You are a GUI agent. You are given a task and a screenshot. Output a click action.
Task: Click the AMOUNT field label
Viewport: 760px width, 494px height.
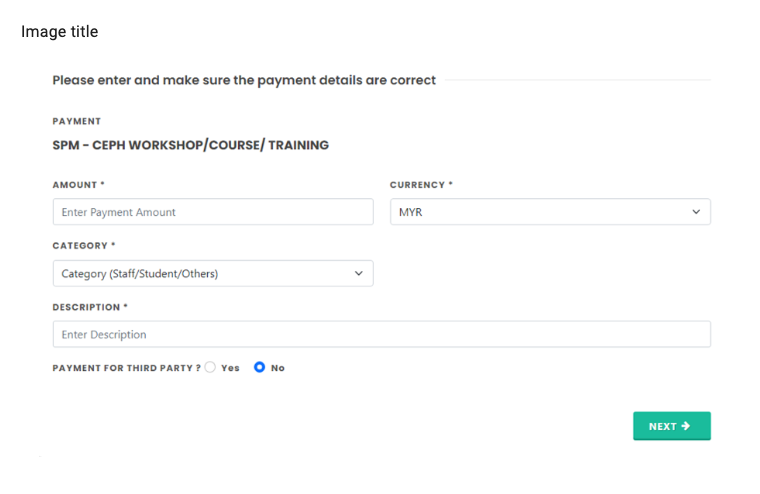pyautogui.click(x=78, y=185)
